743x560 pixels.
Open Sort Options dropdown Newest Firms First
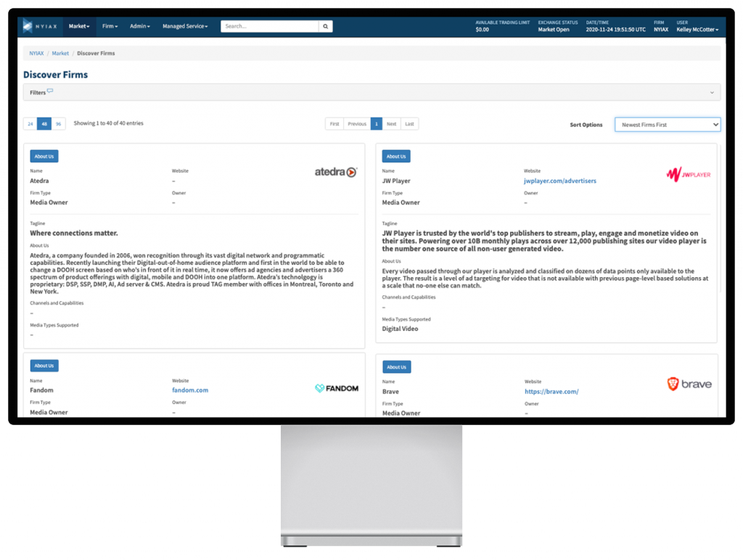point(668,125)
